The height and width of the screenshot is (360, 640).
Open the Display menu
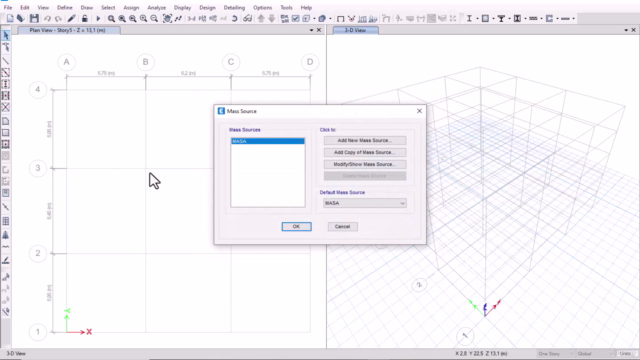(182, 7)
